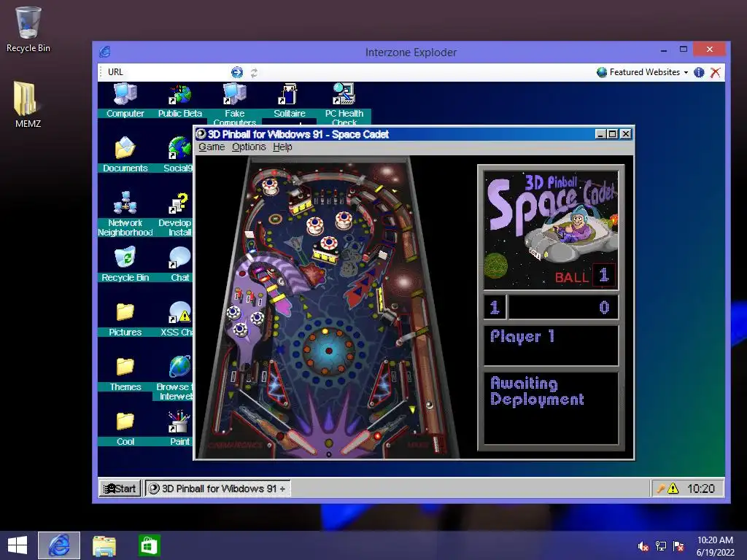Click the key tray icon near 10:20
747x560 pixels.
(x=661, y=488)
